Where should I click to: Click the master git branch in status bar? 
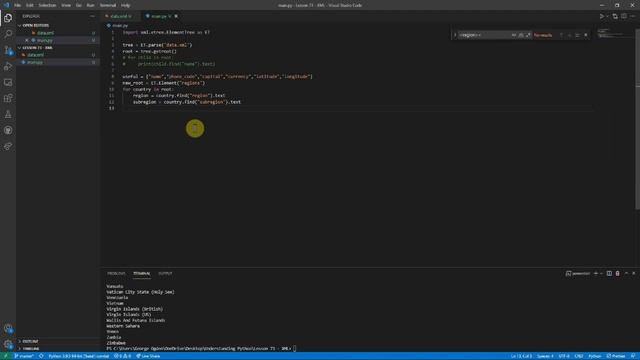tap(24, 356)
